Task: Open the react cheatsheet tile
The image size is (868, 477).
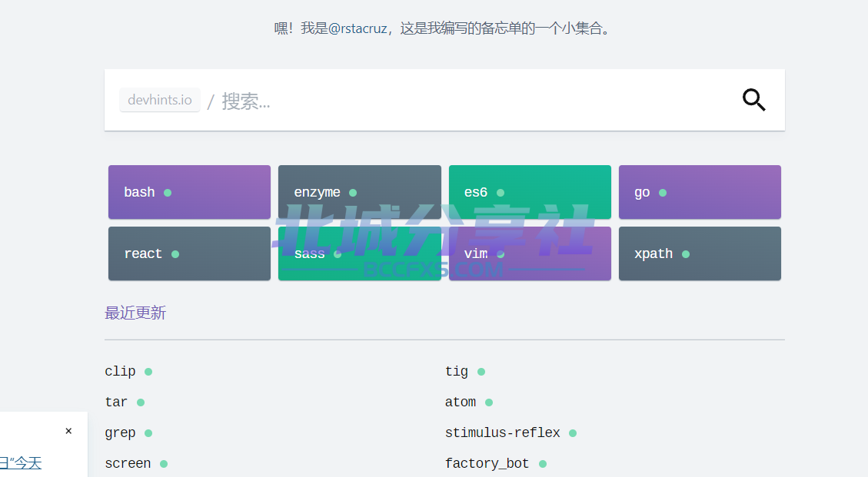Action: (189, 253)
